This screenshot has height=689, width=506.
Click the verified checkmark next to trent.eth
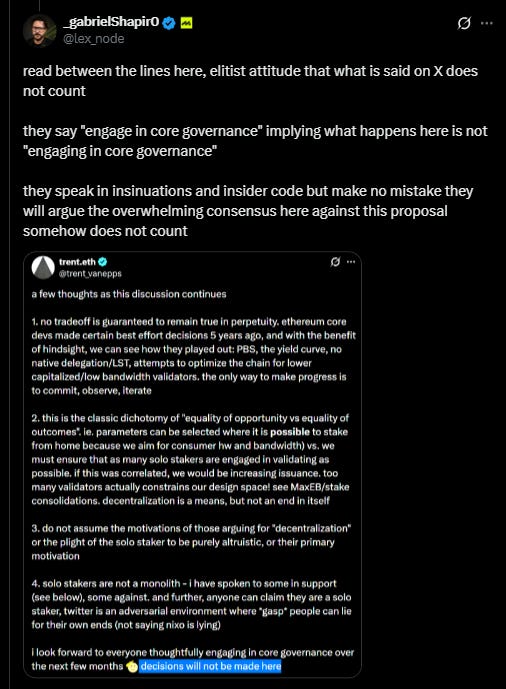click(103, 262)
